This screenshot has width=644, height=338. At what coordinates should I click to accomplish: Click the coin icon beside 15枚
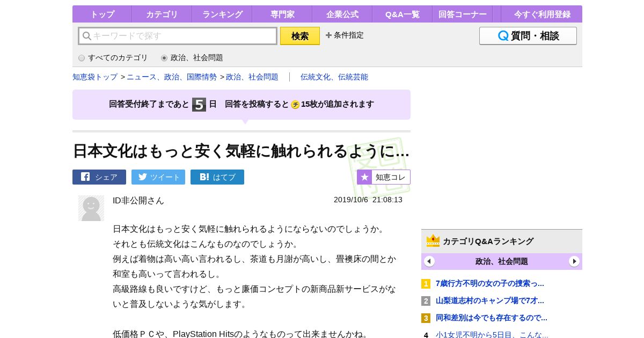coord(295,105)
